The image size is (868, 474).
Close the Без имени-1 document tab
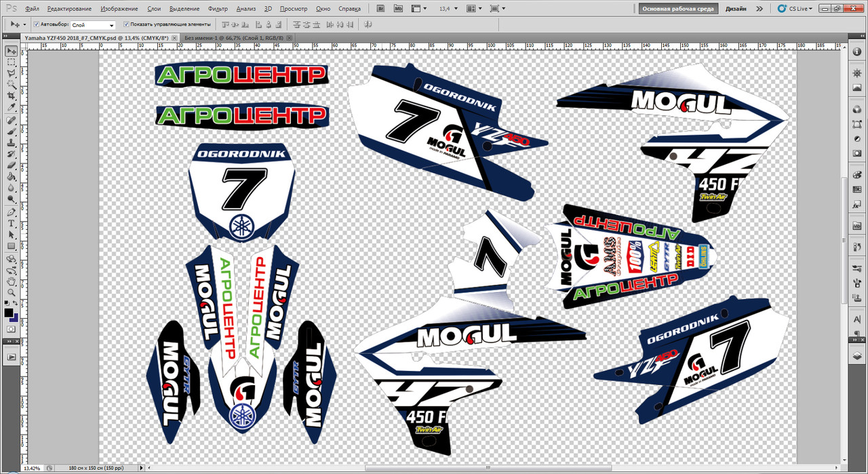pos(288,39)
